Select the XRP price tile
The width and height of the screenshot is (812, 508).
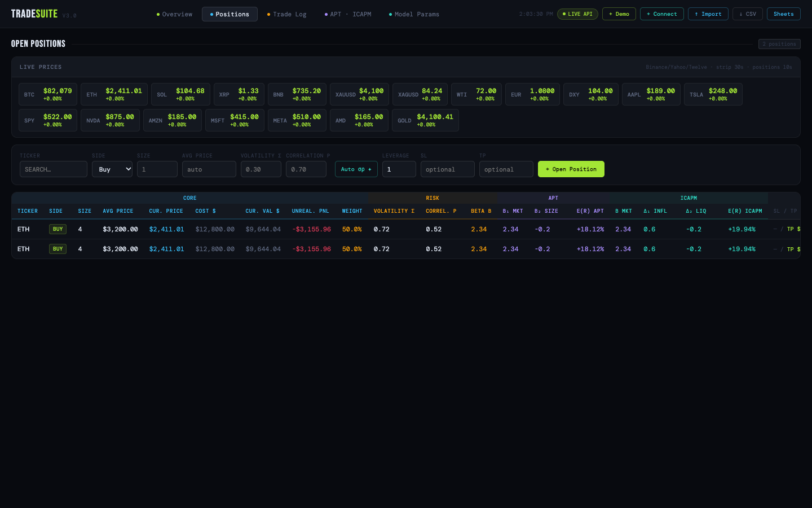pyautogui.click(x=239, y=94)
